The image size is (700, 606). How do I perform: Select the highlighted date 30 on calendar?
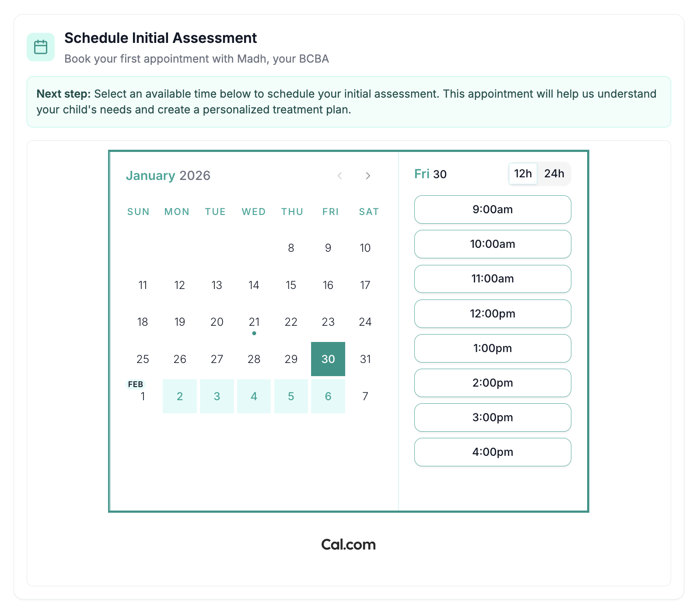328,359
